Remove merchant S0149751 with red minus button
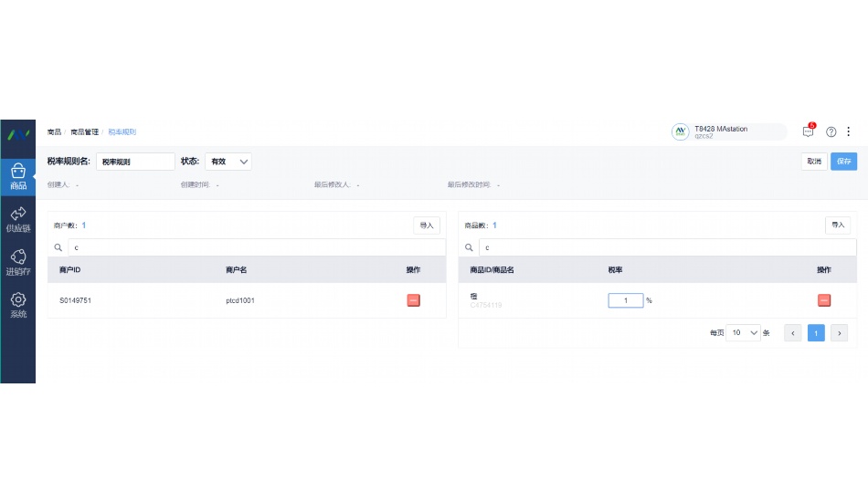This screenshot has width=868, height=503. [x=413, y=300]
